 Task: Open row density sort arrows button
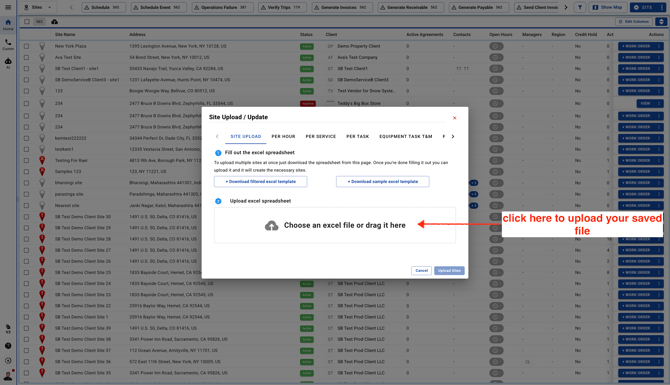click(661, 21)
